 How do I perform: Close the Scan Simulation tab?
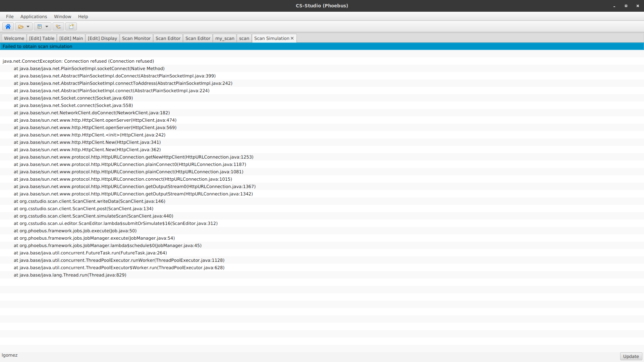pyautogui.click(x=291, y=38)
